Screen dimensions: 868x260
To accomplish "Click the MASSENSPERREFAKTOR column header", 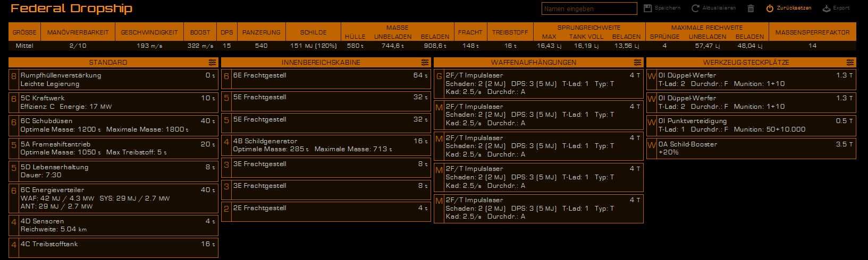I will tap(812, 32).
